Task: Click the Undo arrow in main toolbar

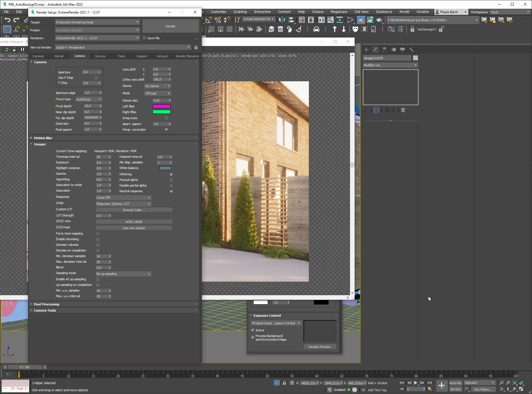Action: click(x=7, y=20)
